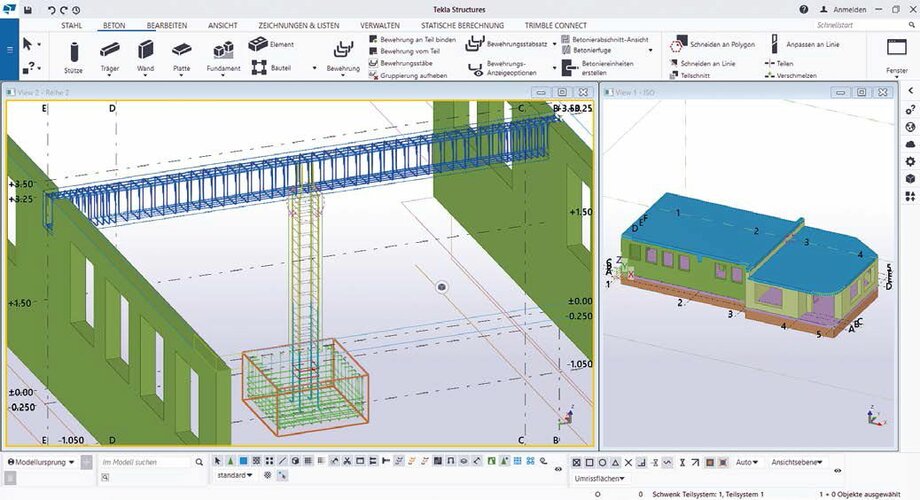This screenshot has height=500, width=920.
Task: Select the Fundament tool
Action: click(x=224, y=56)
